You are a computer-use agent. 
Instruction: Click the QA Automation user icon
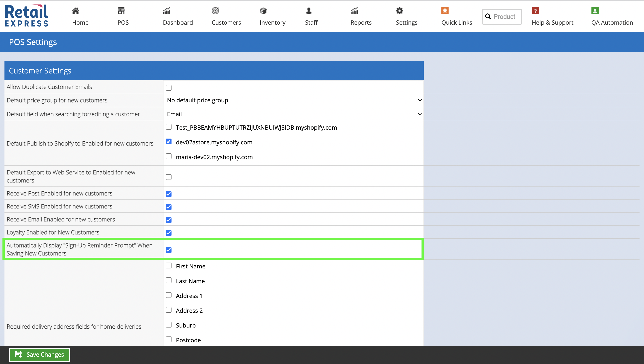tap(595, 11)
